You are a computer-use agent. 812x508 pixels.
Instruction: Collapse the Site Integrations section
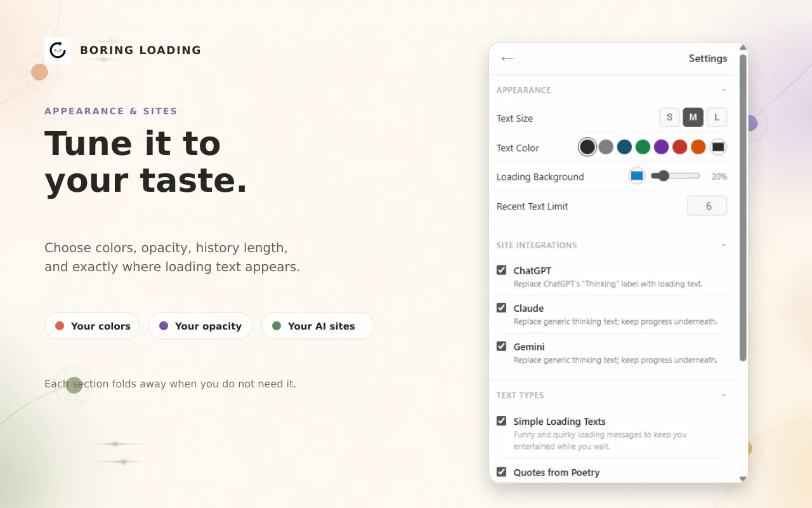pos(724,245)
